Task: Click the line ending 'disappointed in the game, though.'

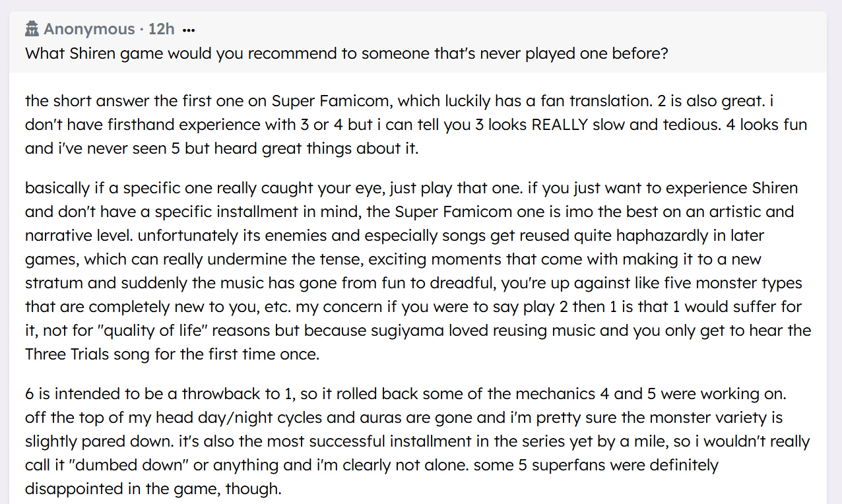Action: pos(153,489)
